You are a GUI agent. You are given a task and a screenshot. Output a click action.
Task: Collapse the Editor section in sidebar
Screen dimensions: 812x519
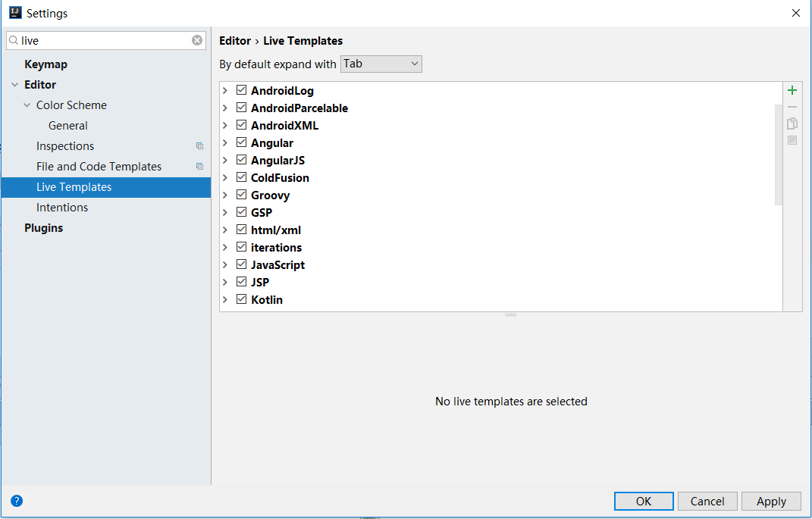pyautogui.click(x=14, y=84)
